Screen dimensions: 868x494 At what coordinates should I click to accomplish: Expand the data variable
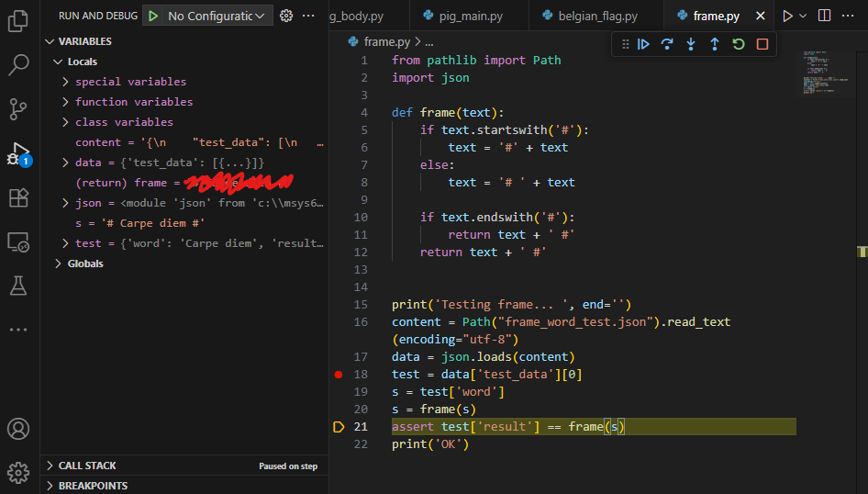[66, 163]
